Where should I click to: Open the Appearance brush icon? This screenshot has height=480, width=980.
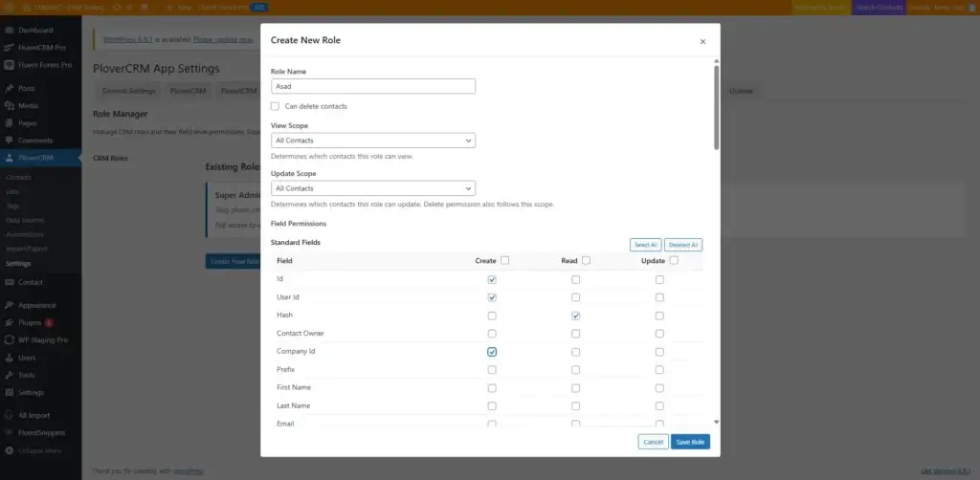coord(9,305)
